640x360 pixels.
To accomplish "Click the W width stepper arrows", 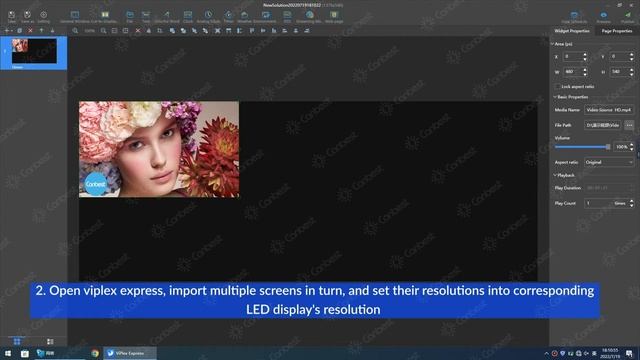I will [x=584, y=72].
